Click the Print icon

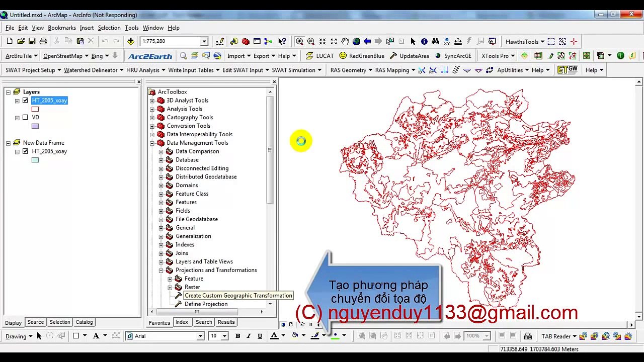pos(43,41)
